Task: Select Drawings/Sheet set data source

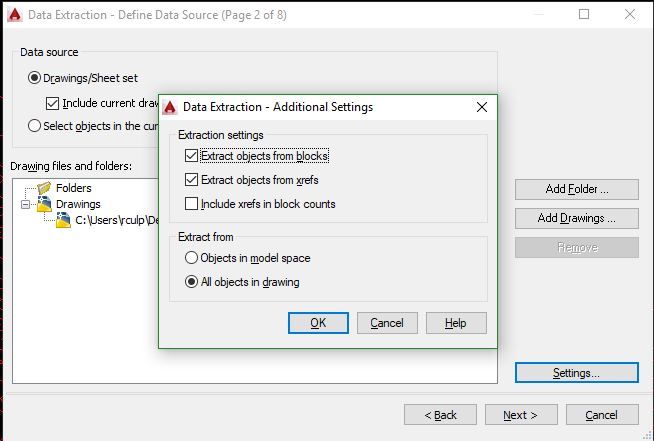Action: click(34, 78)
